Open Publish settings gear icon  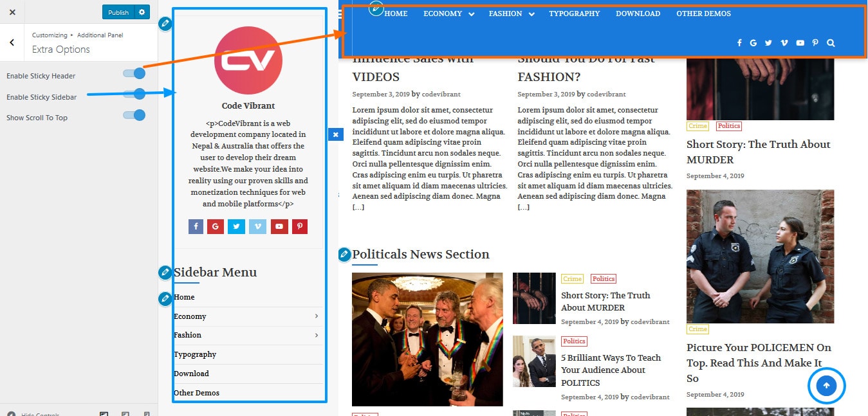[x=142, y=12]
